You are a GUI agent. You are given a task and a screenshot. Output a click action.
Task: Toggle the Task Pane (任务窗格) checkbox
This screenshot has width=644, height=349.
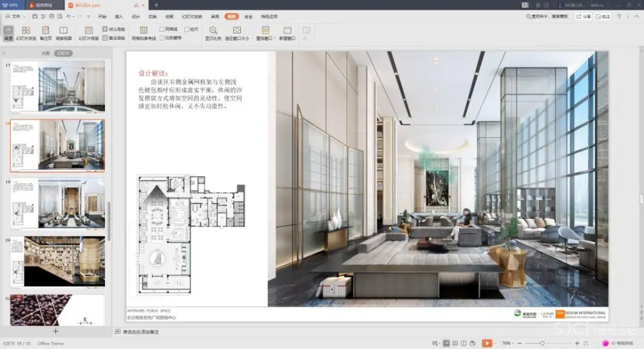162,38
